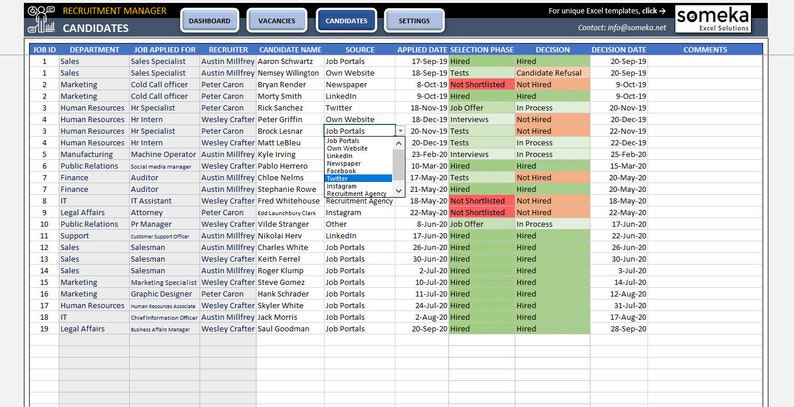Click the DEPARTMENT column header
Viewport: 794px width, 407px height.
[94, 50]
